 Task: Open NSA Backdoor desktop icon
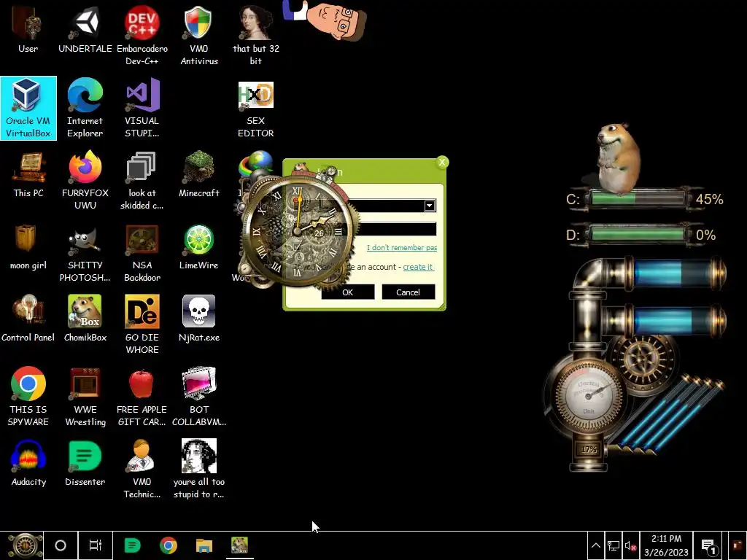pos(142,253)
